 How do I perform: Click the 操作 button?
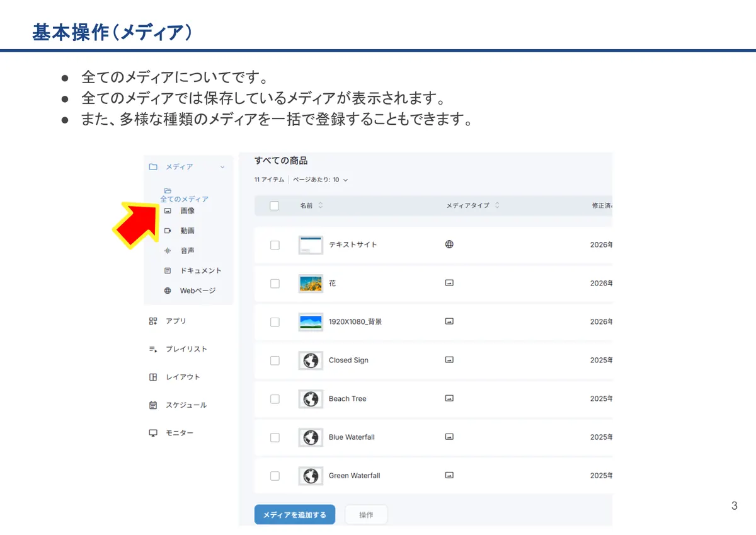[366, 515]
